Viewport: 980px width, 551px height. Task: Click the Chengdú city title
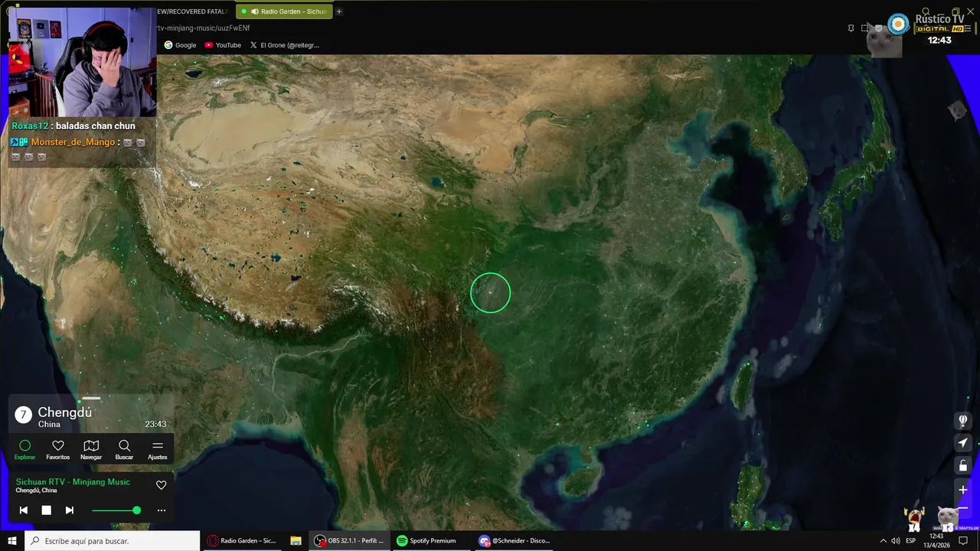65,412
